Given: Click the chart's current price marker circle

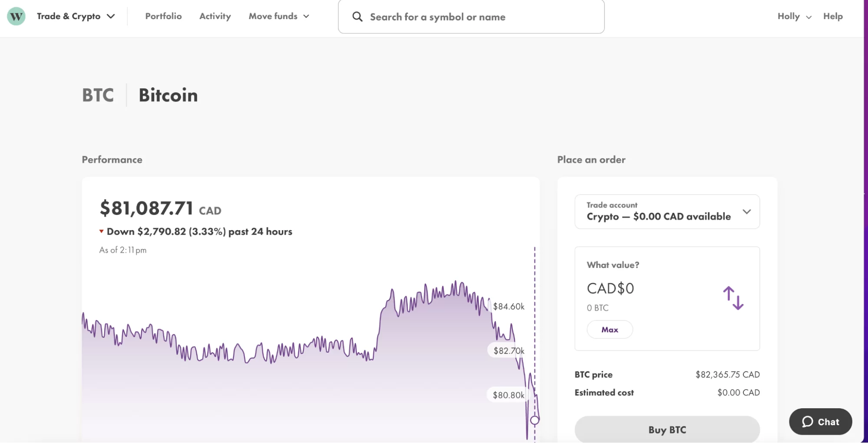Looking at the screenshot, I should 535,420.
